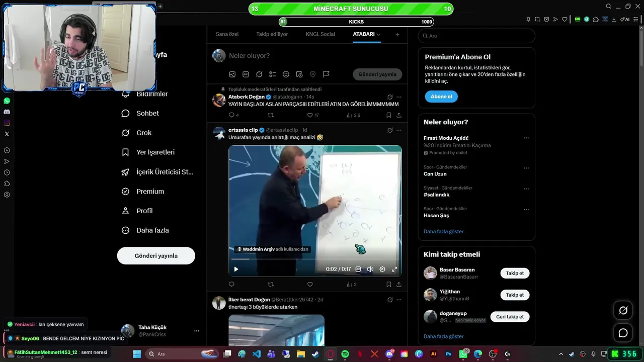This screenshot has width=644, height=362.
Task: Open more options for İlker berat Doğan's post
Action: pos(399,300)
